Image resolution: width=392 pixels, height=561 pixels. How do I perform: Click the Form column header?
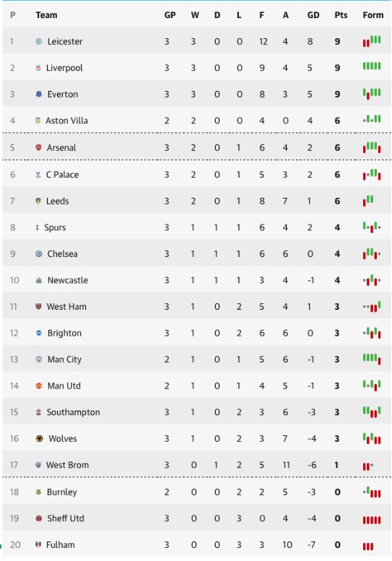coord(373,15)
